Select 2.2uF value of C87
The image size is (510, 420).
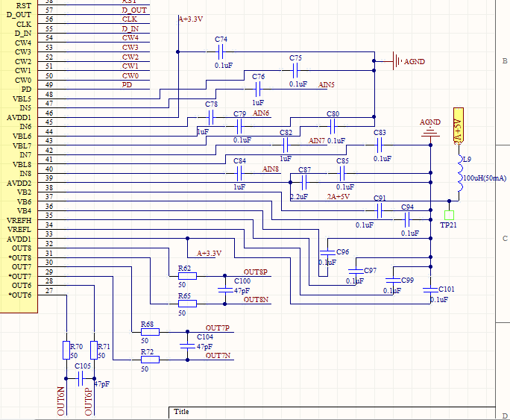(x=299, y=197)
